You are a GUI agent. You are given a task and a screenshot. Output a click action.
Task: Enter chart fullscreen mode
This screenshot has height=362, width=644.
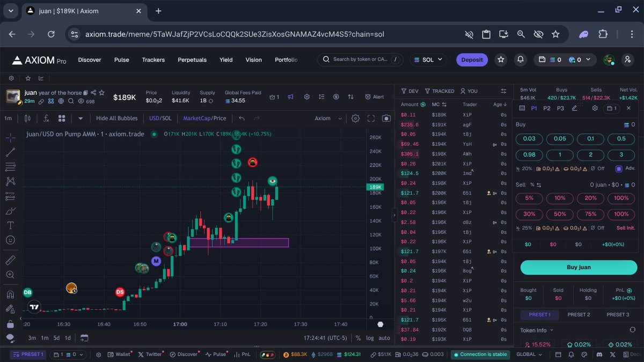coord(371,119)
